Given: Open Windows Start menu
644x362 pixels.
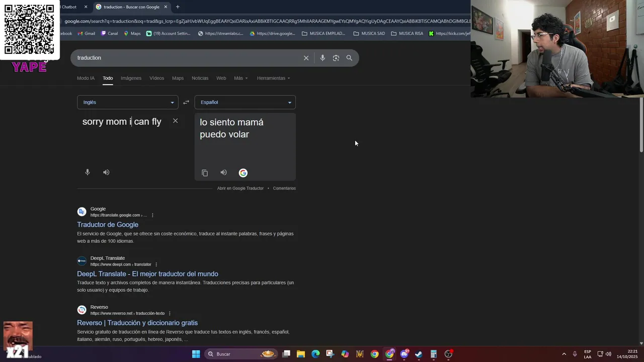Looking at the screenshot, I should [x=196, y=354].
